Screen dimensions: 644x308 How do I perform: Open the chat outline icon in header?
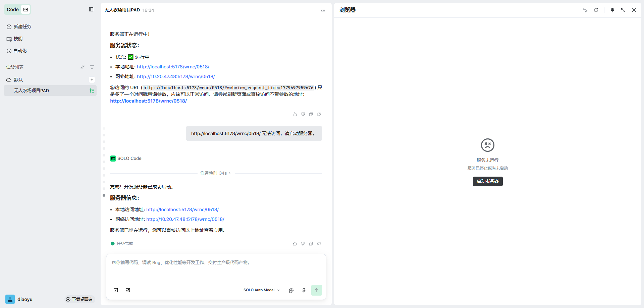pos(323,10)
